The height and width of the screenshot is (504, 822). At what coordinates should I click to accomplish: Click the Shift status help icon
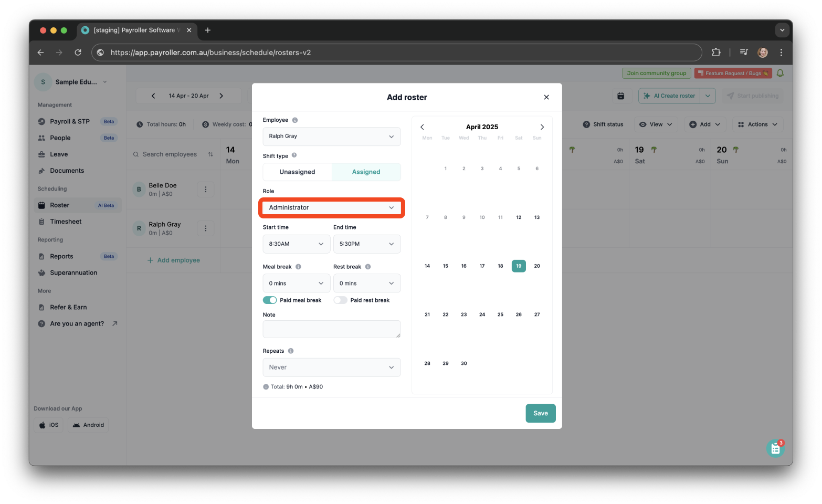[x=586, y=124]
